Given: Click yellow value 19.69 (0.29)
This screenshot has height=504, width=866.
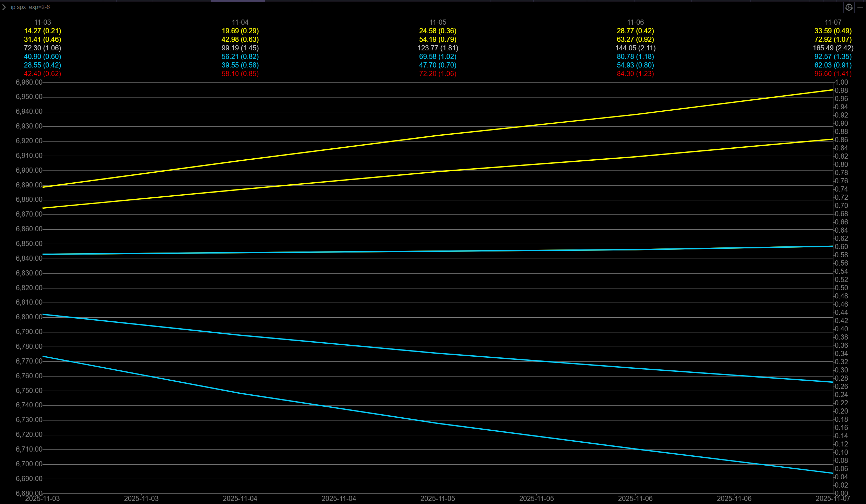Looking at the screenshot, I should pyautogui.click(x=240, y=31).
